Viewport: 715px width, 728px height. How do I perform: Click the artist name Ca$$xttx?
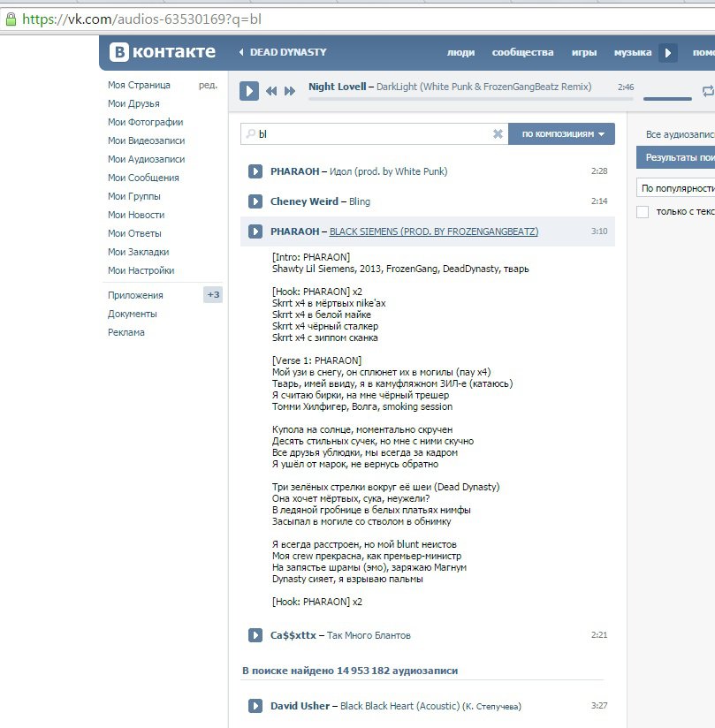[293, 635]
